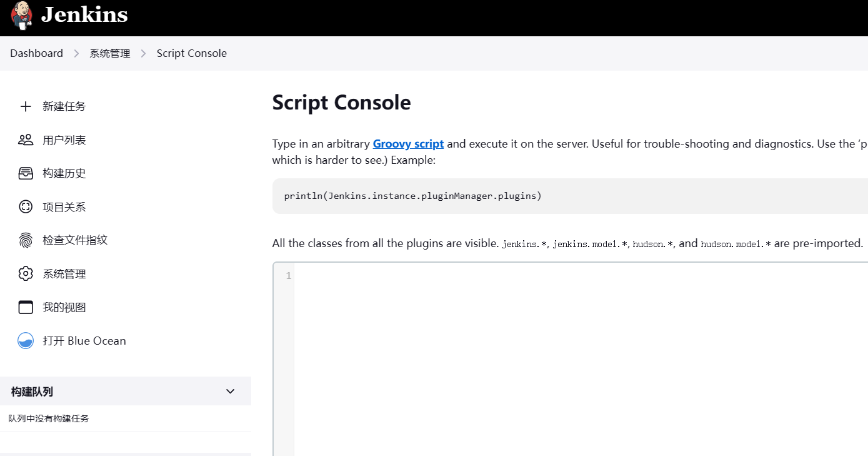
Task: Click the arrow after 系统管理 breadcrumb
Action: tap(143, 54)
